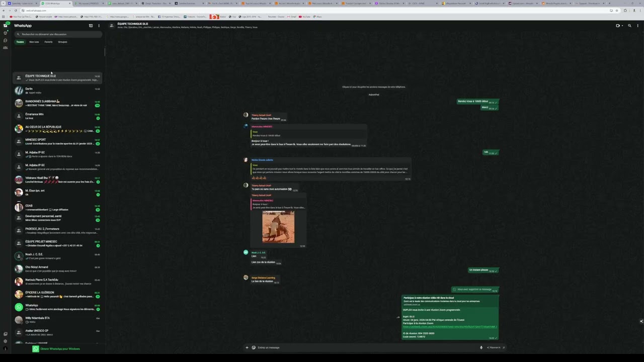Open the Atelier UNESCO CP conversation
Screen dimensions: 644x362
(x=58, y=332)
